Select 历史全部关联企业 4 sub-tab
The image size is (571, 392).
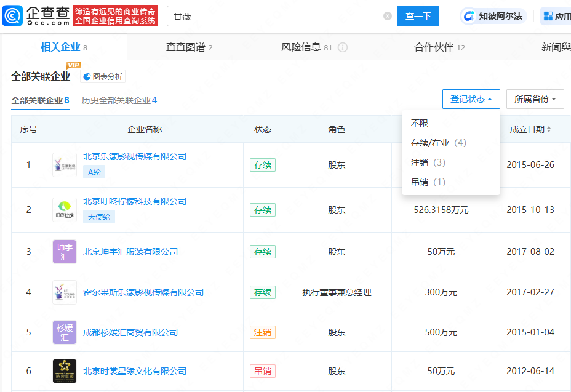119,100
